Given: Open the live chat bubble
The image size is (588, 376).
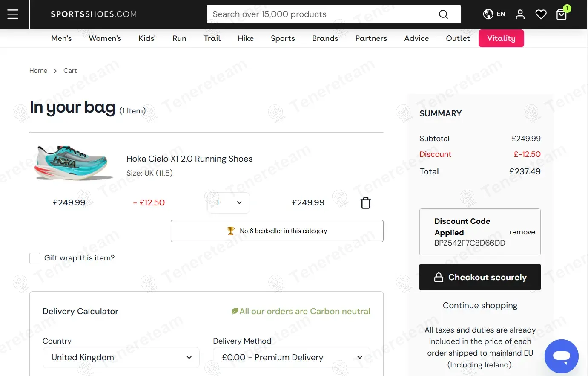Looking at the screenshot, I should pyautogui.click(x=561, y=356).
